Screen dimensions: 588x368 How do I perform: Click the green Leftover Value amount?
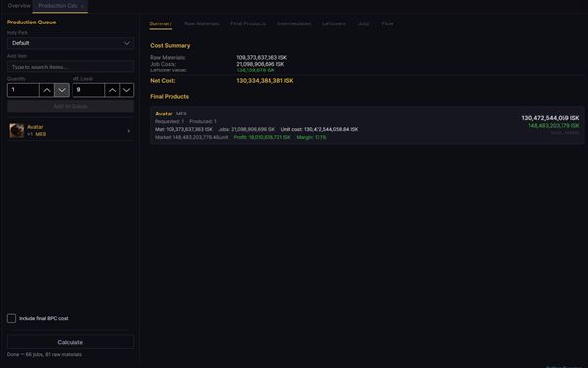256,70
